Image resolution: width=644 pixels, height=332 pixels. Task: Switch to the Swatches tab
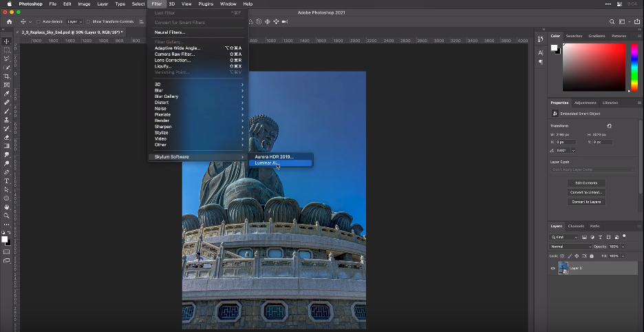pyautogui.click(x=574, y=36)
